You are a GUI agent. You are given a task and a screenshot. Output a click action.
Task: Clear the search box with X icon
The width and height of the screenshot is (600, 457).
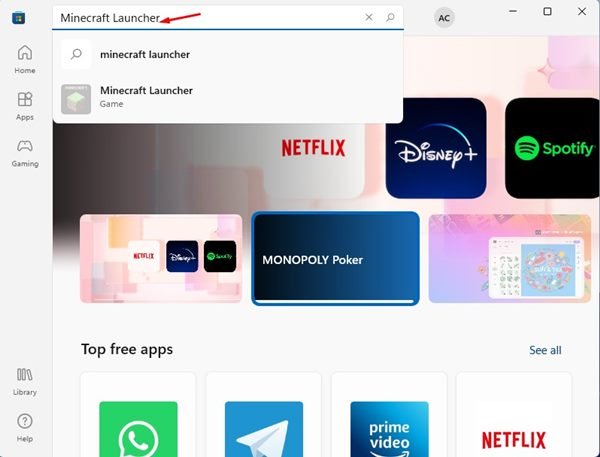369,17
